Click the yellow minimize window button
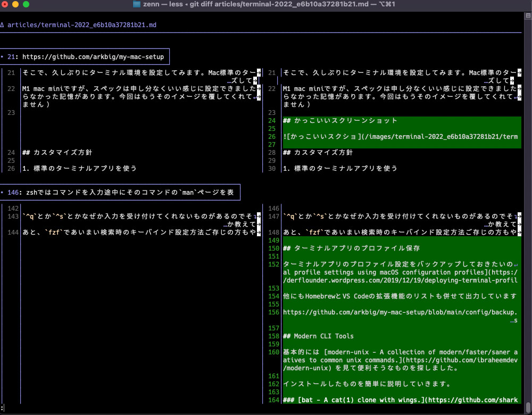The height and width of the screenshot is (415, 532). click(15, 4)
